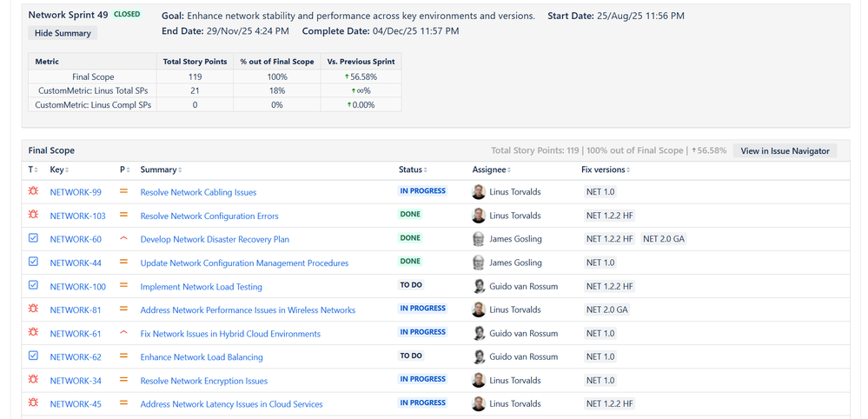
Task: Click Guido van Rossum avatar in NETWORK-61 row
Action: pos(479,333)
